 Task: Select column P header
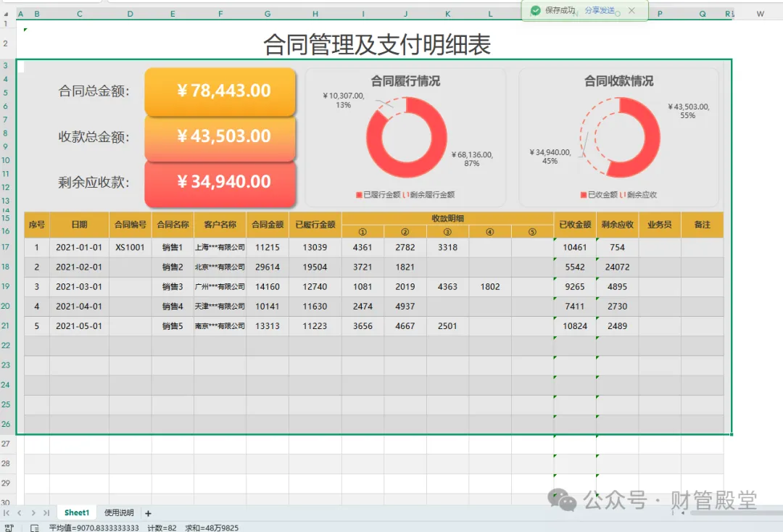pos(660,14)
